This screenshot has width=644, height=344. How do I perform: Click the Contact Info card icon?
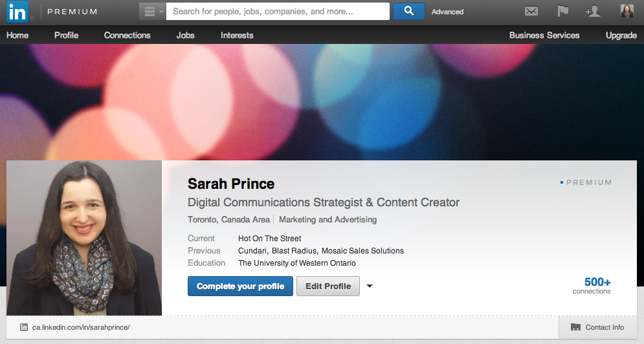pos(575,327)
